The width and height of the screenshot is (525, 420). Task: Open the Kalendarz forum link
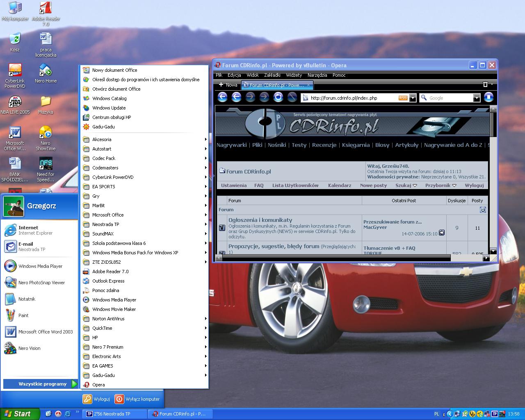click(340, 185)
